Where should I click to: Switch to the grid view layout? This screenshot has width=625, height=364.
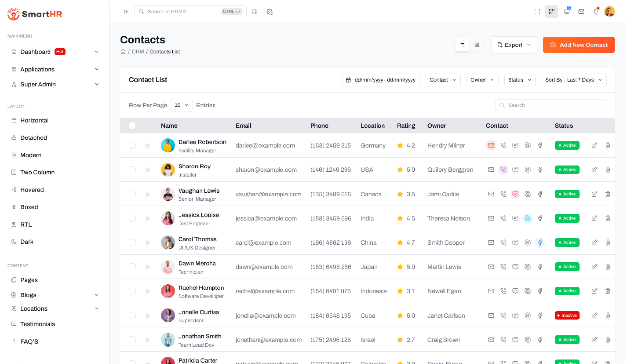click(477, 45)
